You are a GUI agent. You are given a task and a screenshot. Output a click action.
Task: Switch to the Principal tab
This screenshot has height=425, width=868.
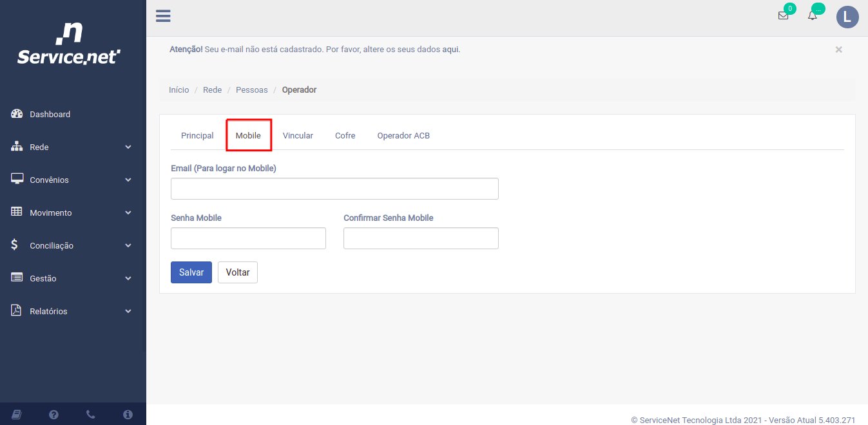pos(197,136)
